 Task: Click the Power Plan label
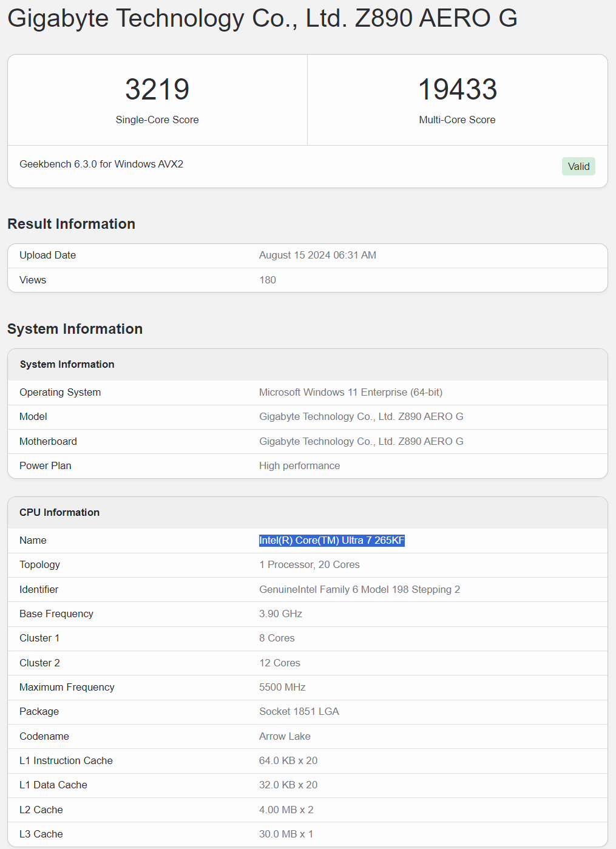click(x=46, y=465)
